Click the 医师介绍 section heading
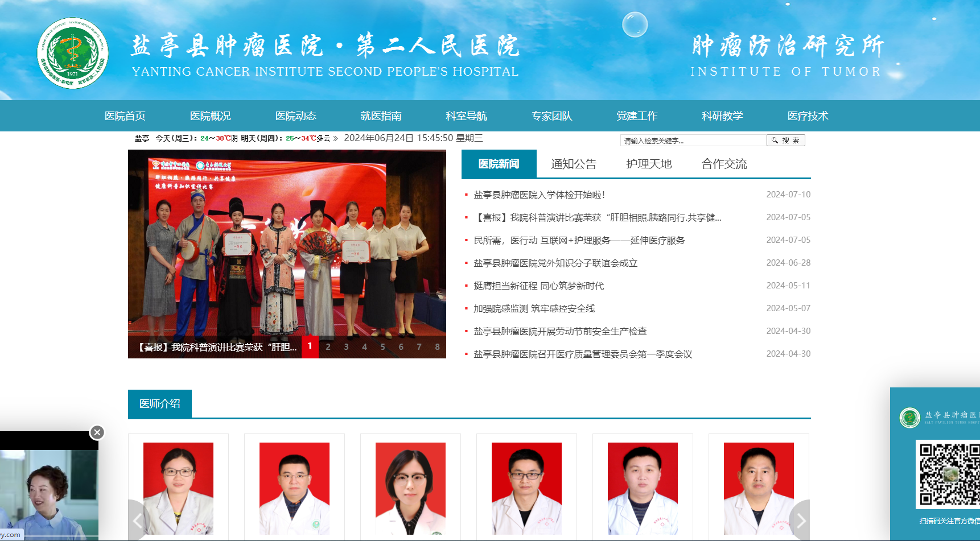The width and height of the screenshot is (980, 541). (160, 404)
